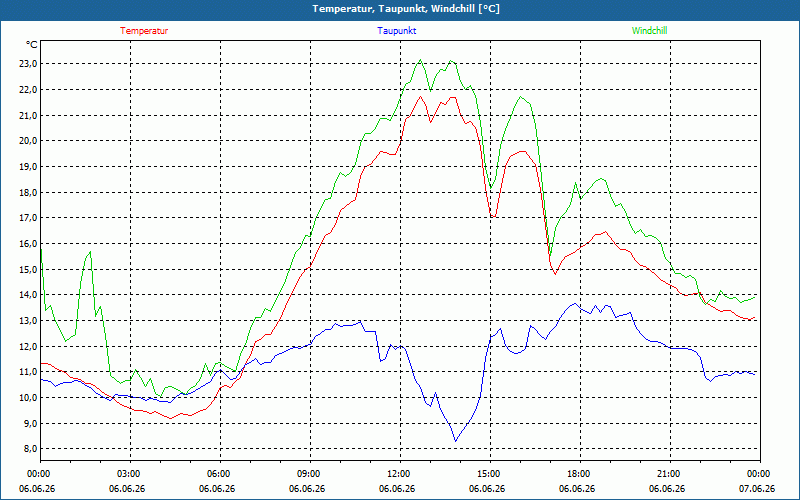The height and width of the screenshot is (500, 800).
Task: Select the 8,0 y-axis label
Action: click(x=30, y=449)
